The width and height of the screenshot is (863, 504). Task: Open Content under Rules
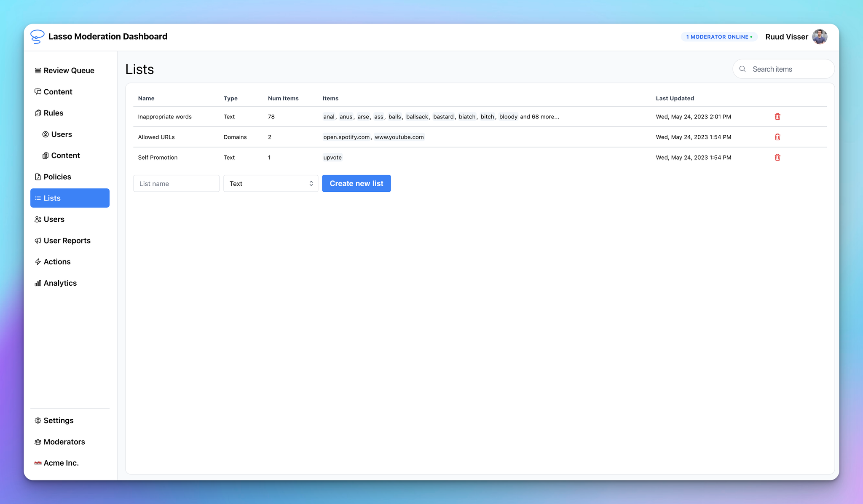(x=65, y=155)
